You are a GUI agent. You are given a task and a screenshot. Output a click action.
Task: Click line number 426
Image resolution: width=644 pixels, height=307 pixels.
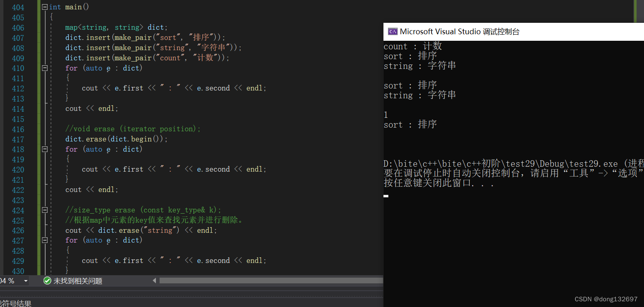pyautogui.click(x=18, y=230)
